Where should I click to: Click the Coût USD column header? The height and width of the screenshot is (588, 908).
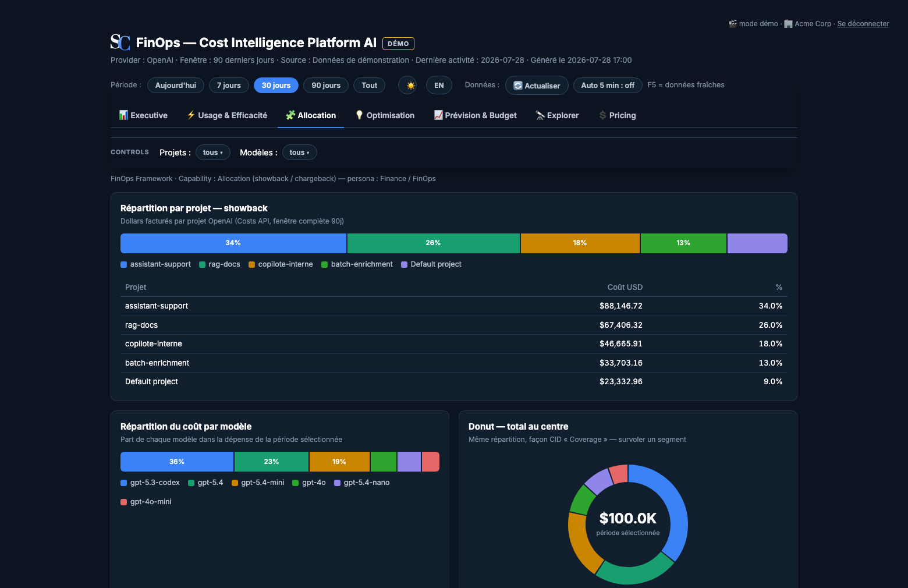tap(625, 287)
